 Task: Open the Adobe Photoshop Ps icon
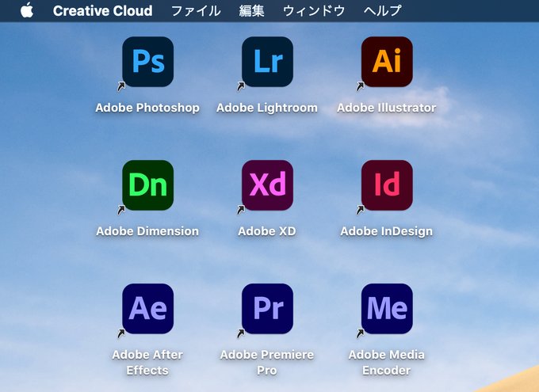147,62
